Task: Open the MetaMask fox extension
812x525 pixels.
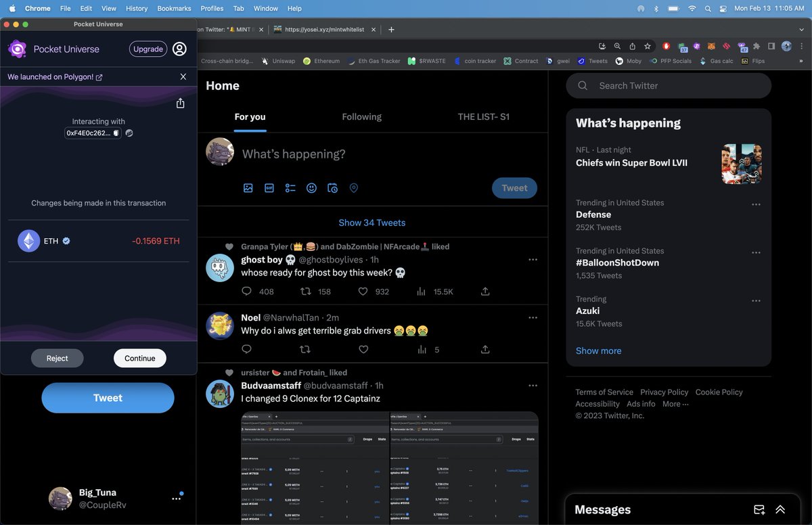Action: coord(711,46)
